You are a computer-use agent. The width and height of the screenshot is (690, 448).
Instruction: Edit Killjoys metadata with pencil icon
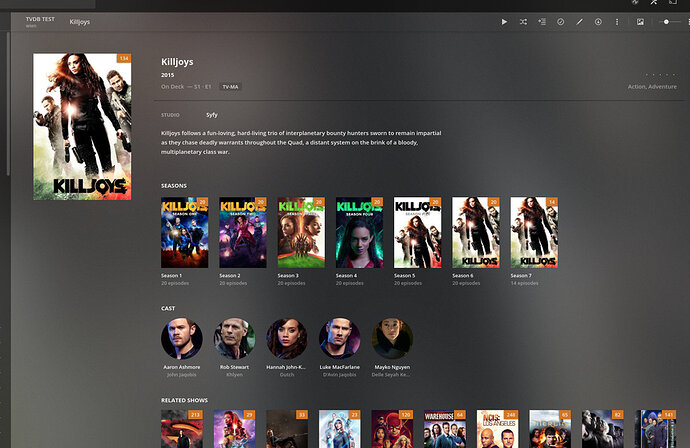pos(580,22)
